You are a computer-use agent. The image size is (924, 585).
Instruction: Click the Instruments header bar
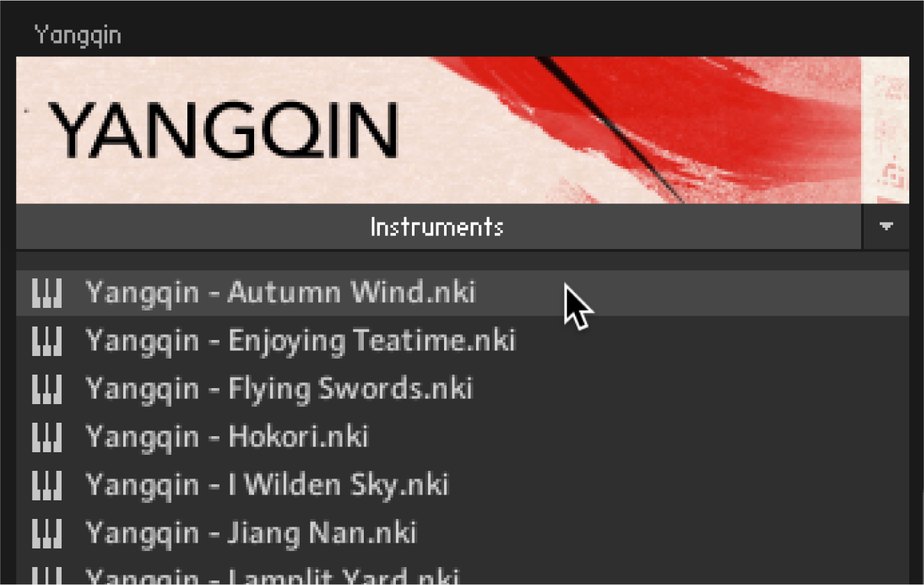pos(438,226)
